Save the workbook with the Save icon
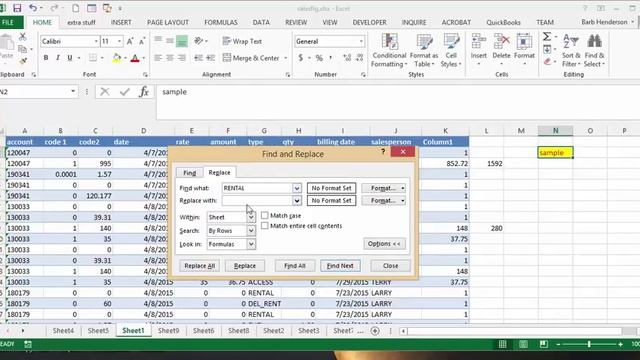640x360 pixels. click(x=17, y=8)
